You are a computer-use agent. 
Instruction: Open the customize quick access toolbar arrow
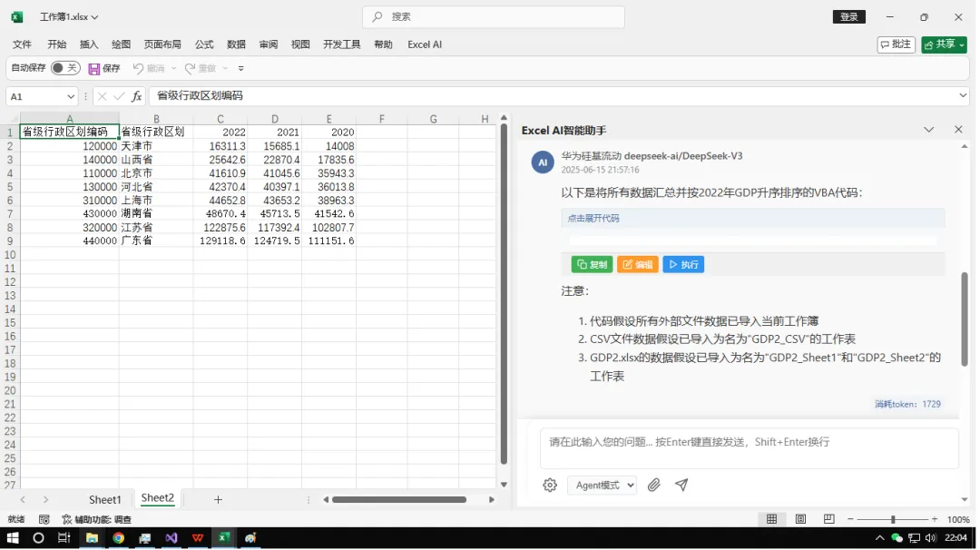coord(240,68)
